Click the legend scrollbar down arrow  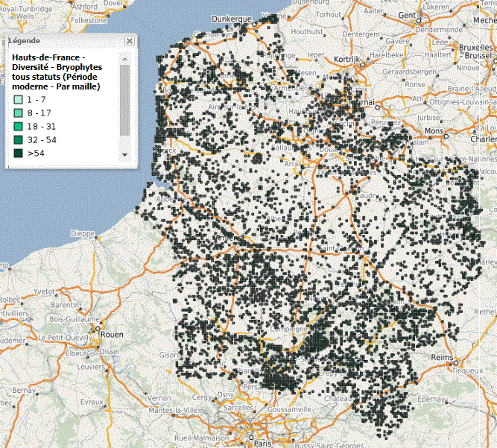point(124,155)
